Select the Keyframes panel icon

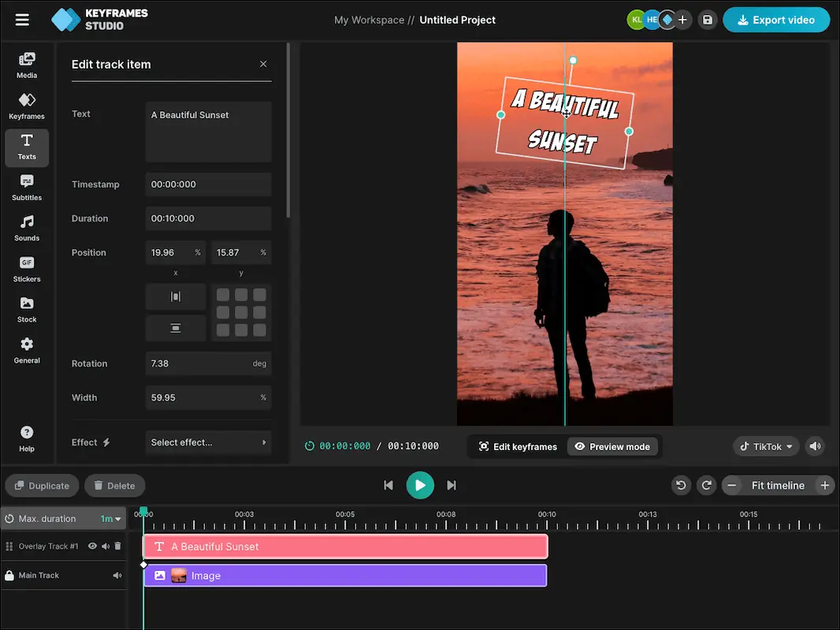pyautogui.click(x=27, y=106)
